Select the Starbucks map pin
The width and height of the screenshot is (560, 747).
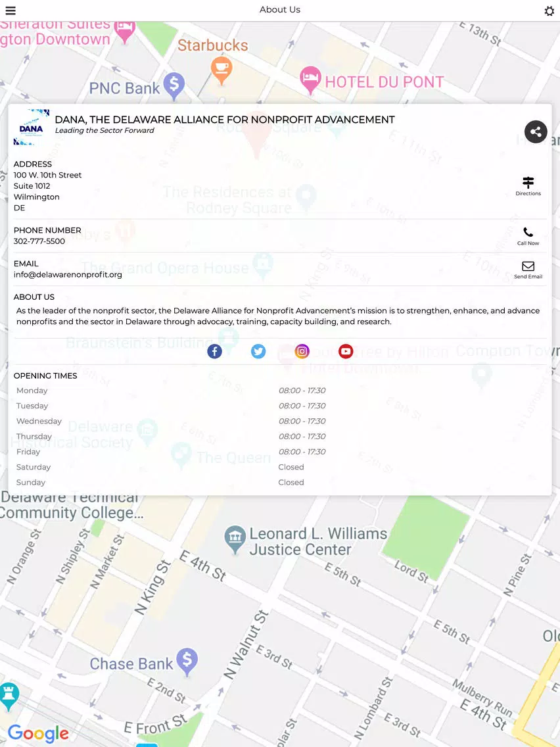222,70
